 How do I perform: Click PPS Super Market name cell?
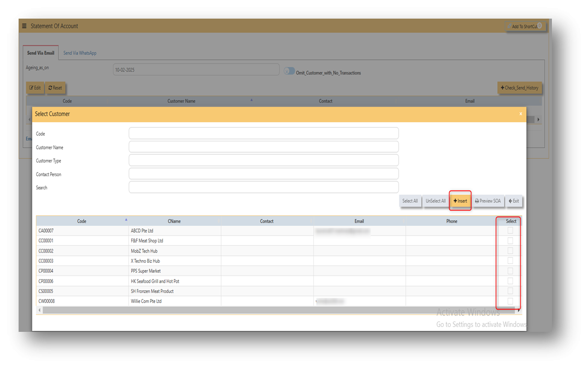174,271
